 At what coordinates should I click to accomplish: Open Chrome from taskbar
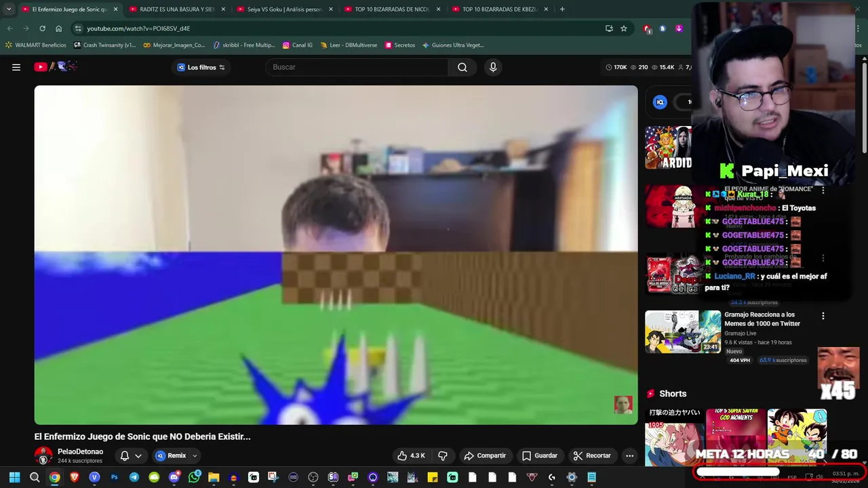[54, 477]
